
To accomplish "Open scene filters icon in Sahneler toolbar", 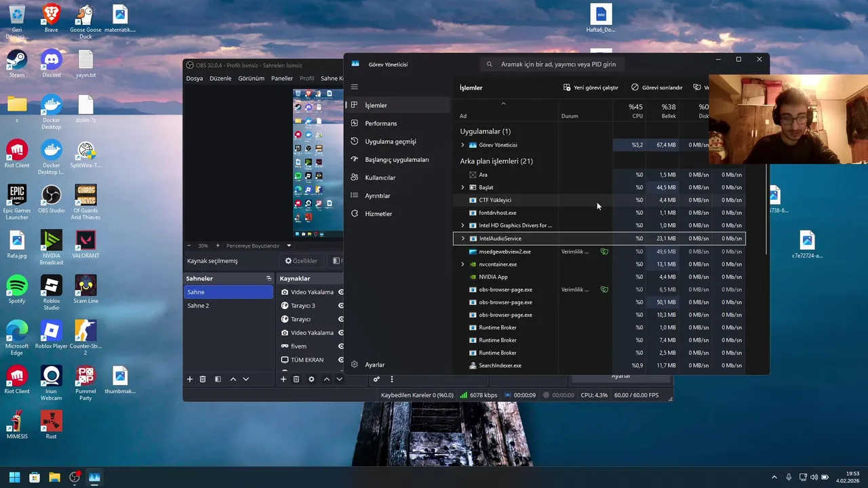I will pyautogui.click(x=218, y=380).
